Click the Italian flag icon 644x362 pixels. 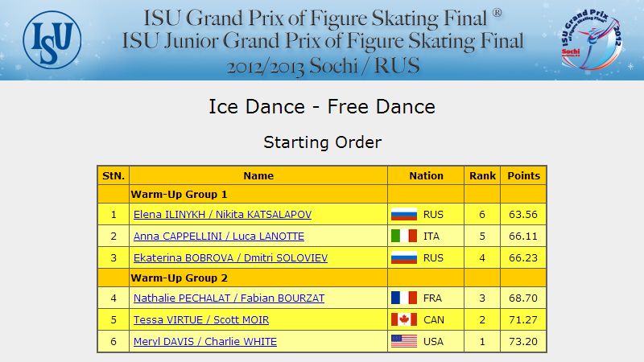coord(404,236)
